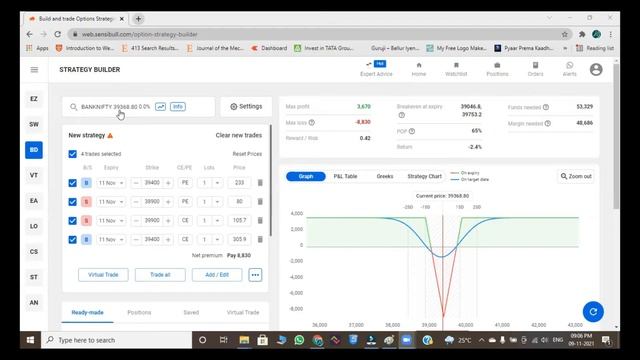Click Clear new trades link
The width and height of the screenshot is (640, 360).
(239, 135)
